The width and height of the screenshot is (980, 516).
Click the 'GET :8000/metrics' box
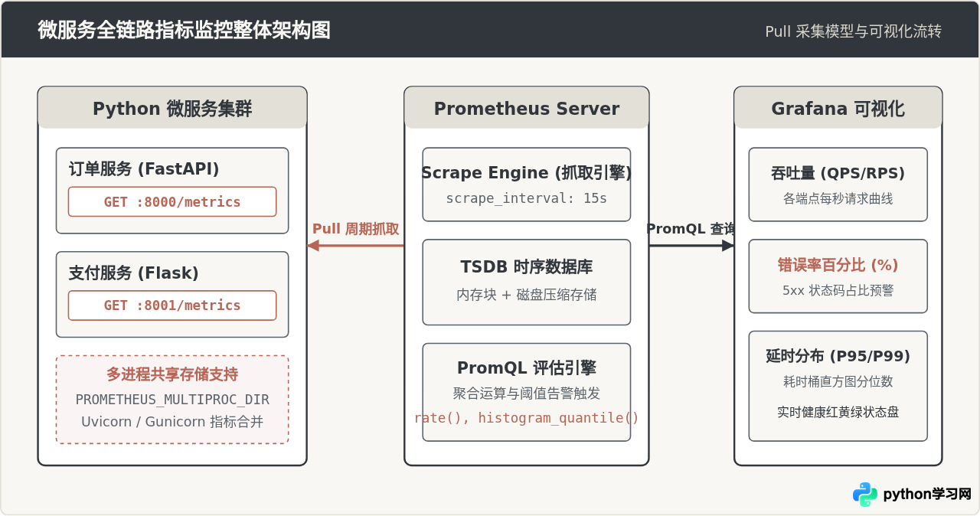[172, 202]
